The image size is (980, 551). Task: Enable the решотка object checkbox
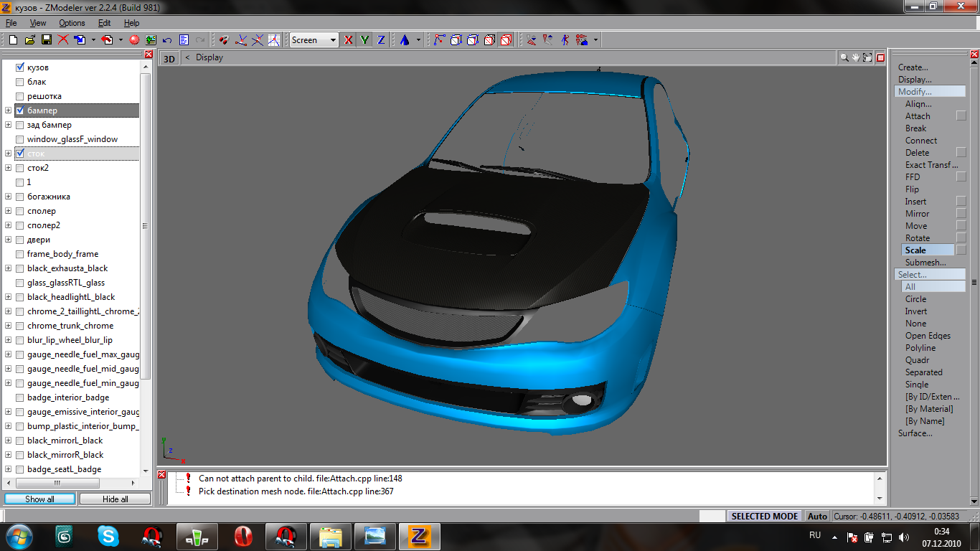pos(20,96)
